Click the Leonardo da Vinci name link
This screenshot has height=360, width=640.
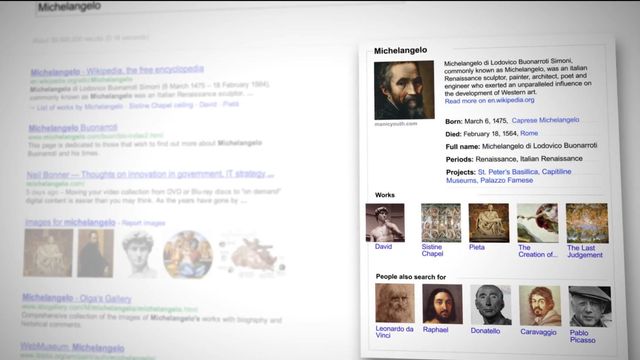pos(394,332)
